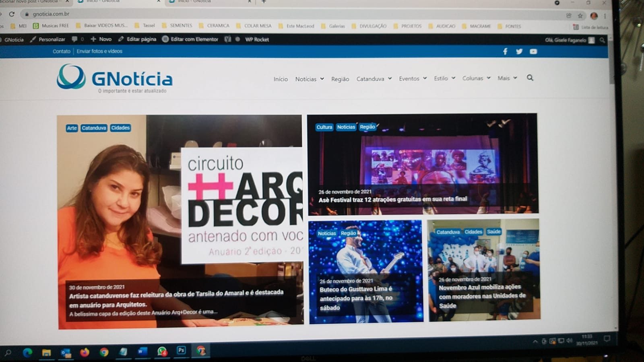Open a new browser tab
The height and width of the screenshot is (362, 644).
pyautogui.click(x=264, y=2)
